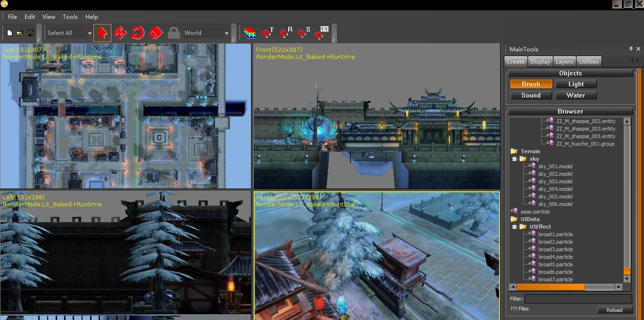Choose the Move tool with four arrows
The height and width of the screenshot is (320, 644).
pos(120,33)
